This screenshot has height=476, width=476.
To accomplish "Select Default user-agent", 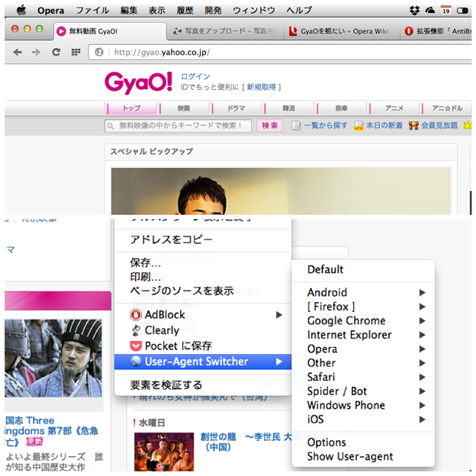I will 363,269.
